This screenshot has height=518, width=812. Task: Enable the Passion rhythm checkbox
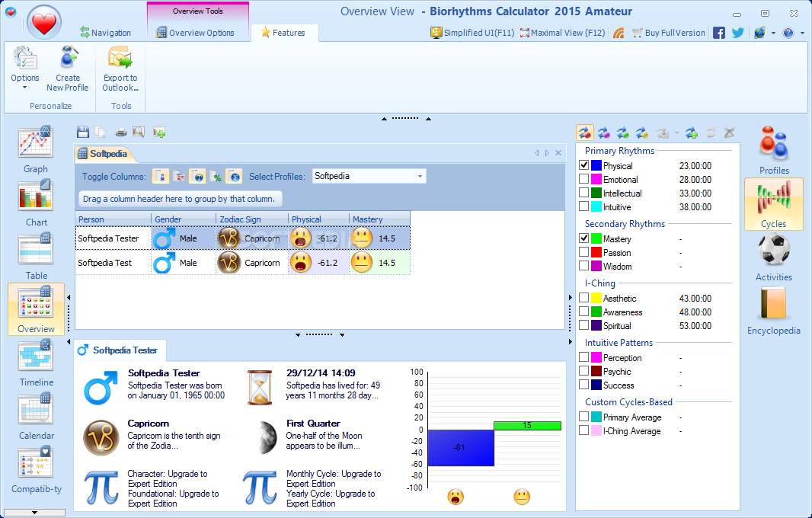pyautogui.click(x=583, y=252)
